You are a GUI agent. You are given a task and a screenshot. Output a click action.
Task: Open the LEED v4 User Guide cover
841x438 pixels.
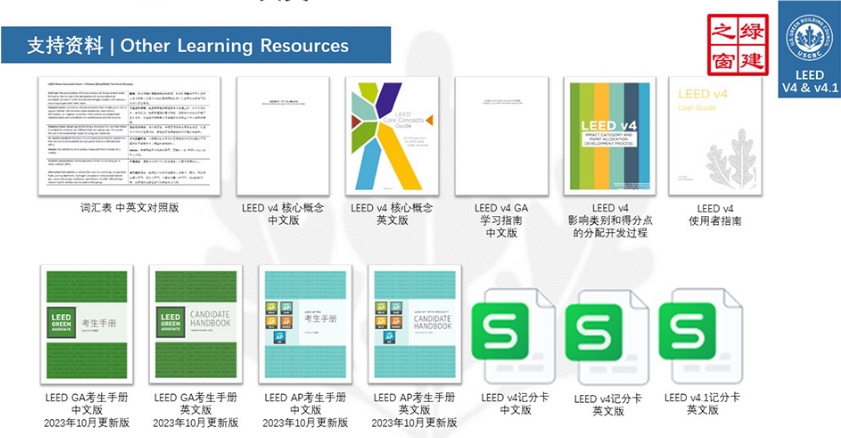[715, 136]
